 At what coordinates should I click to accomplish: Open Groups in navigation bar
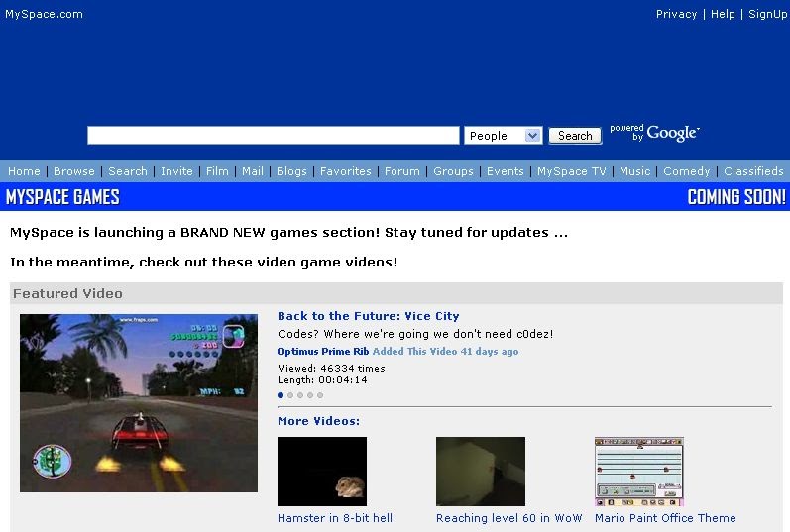tap(453, 171)
